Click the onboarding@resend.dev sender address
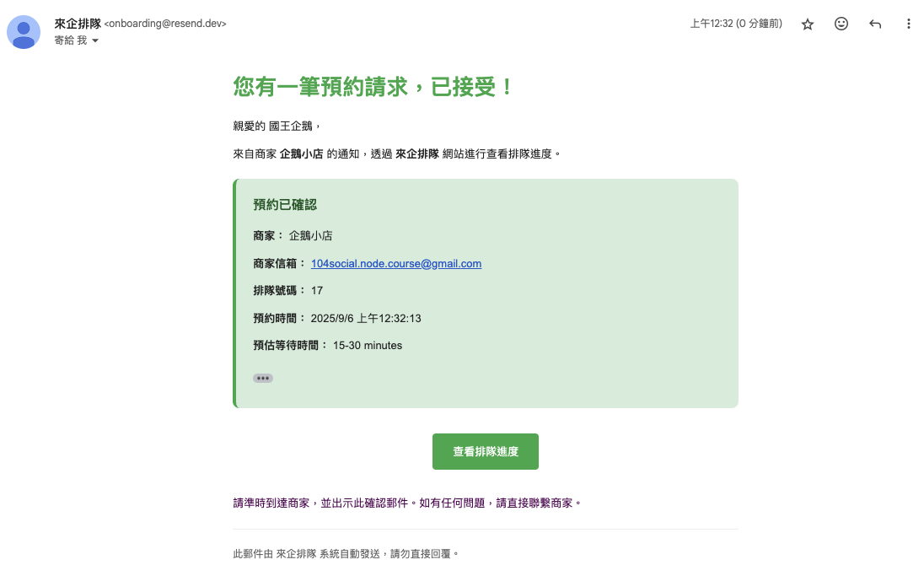Viewport: 924px width, 565px height. [165, 24]
